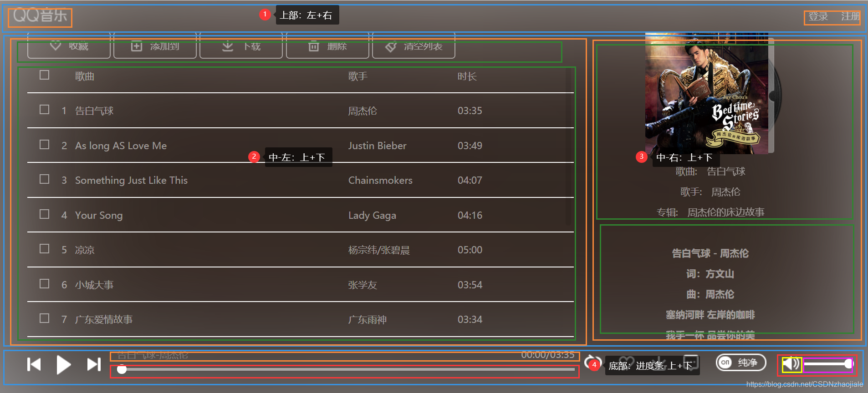The width and height of the screenshot is (868, 393).
Task: Click artist Lady Gaga
Action: coord(372,216)
